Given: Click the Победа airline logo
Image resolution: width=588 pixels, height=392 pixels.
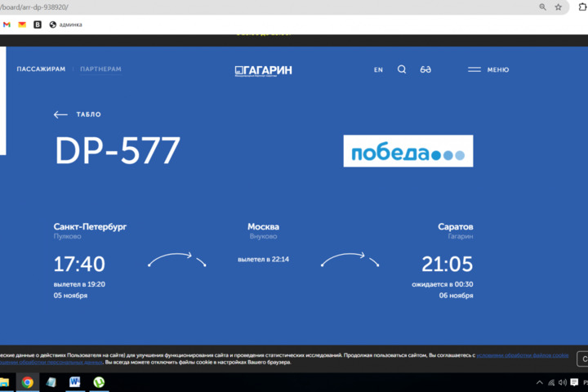Looking at the screenshot, I should click(x=408, y=151).
